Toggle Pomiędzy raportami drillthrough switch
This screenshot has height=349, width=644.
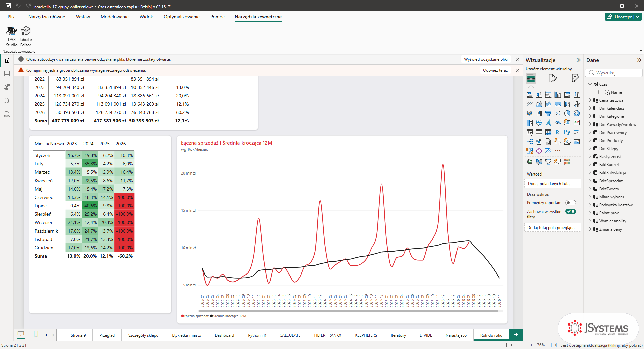coord(570,203)
